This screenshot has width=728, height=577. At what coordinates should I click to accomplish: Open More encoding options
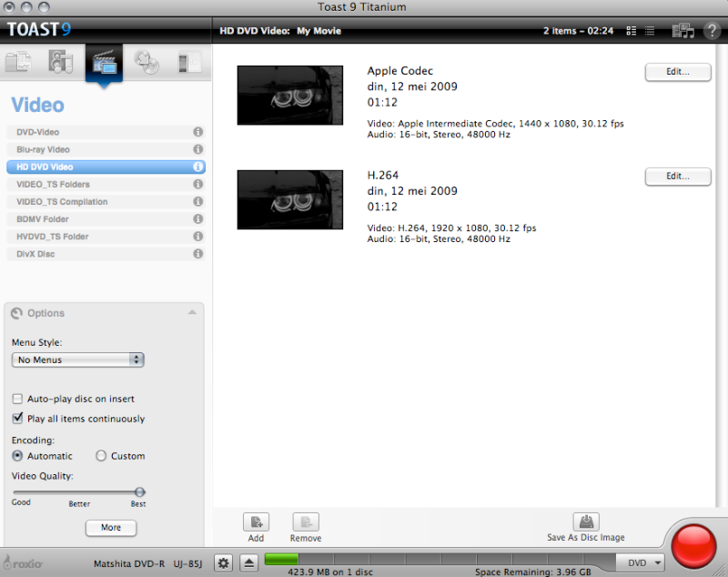[x=111, y=528]
